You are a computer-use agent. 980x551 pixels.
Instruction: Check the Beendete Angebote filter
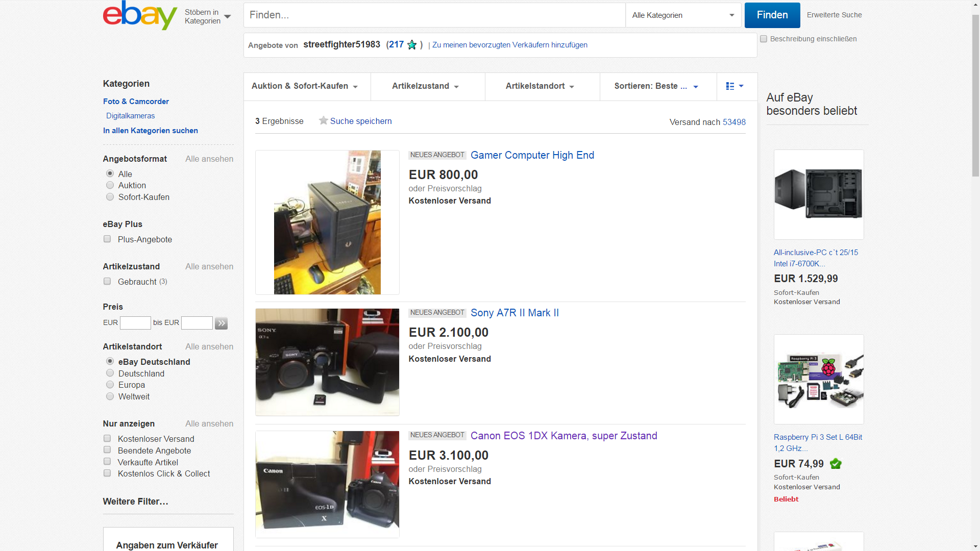tap(107, 450)
